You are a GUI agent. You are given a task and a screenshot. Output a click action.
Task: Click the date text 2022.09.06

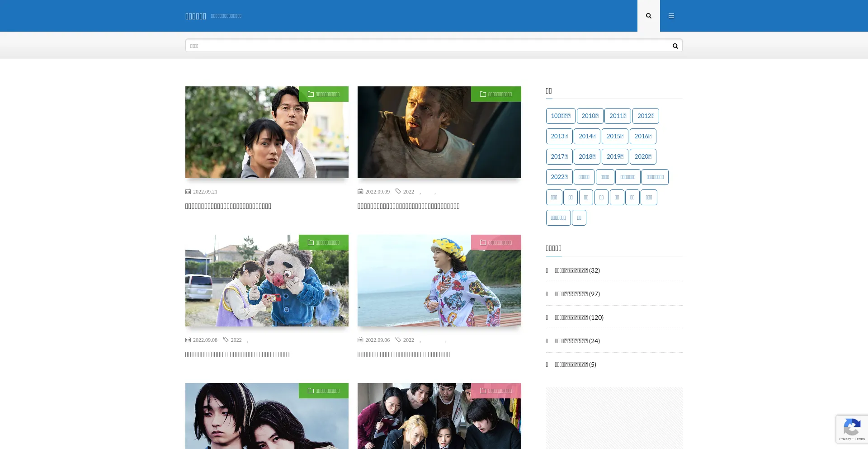(377, 340)
